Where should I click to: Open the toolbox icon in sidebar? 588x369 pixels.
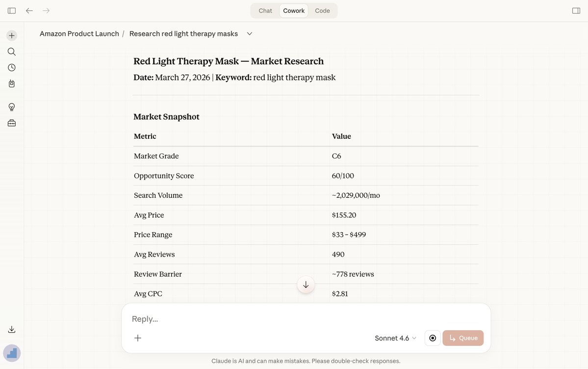point(12,123)
